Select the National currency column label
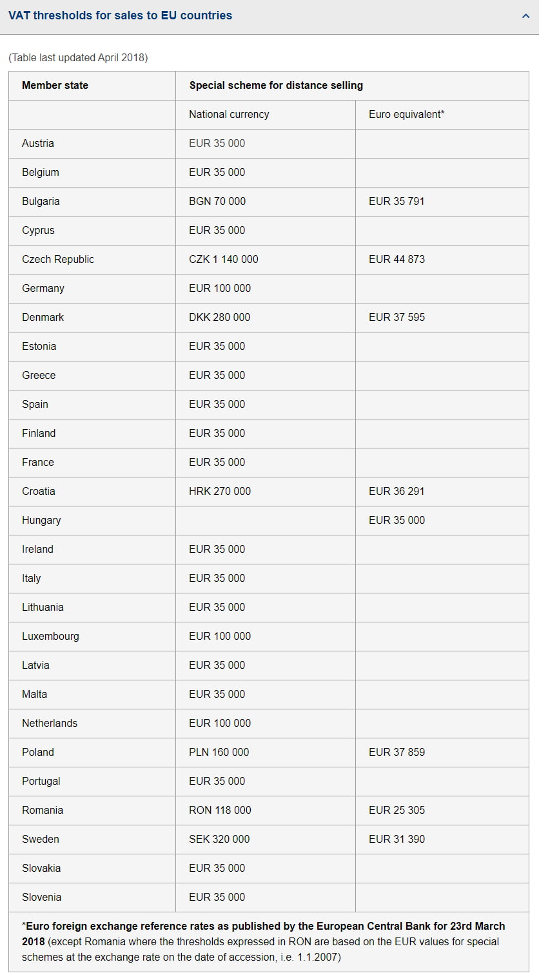The height and width of the screenshot is (980, 539). (228, 114)
